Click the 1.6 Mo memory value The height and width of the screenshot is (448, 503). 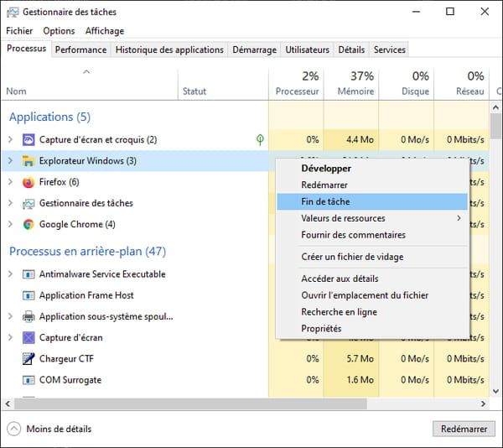coord(360,380)
